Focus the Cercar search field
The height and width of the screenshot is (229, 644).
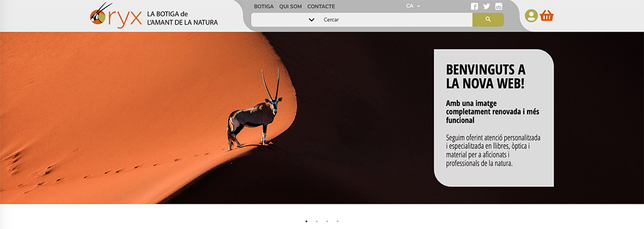pyautogui.click(x=396, y=20)
